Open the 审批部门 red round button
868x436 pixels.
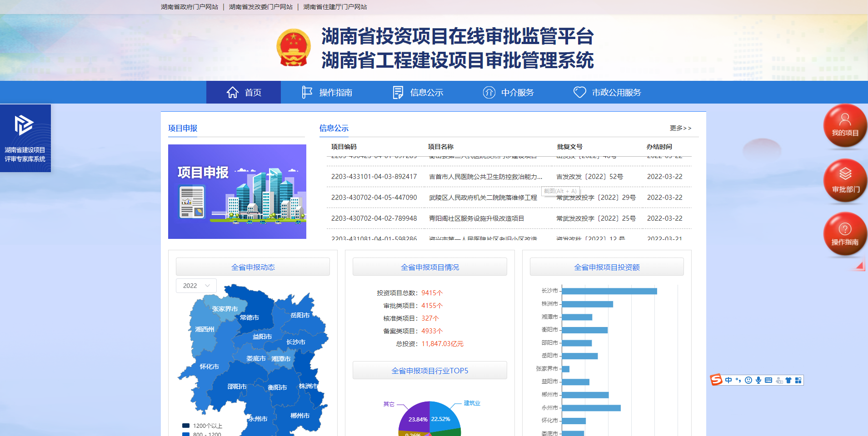pyautogui.click(x=845, y=180)
